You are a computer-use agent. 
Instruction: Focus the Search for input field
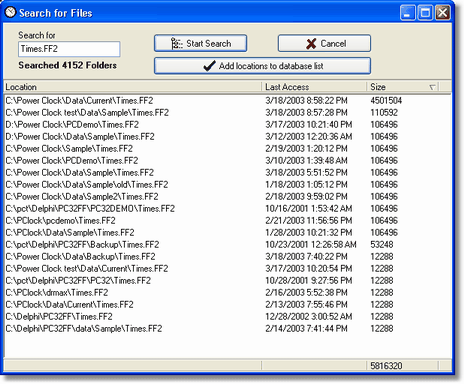click(x=69, y=49)
